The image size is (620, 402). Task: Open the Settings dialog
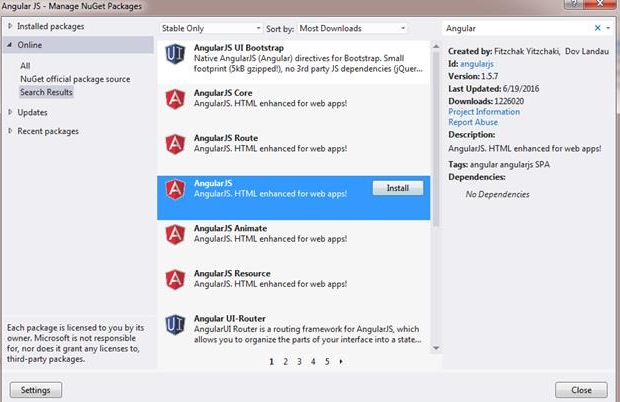click(36, 390)
